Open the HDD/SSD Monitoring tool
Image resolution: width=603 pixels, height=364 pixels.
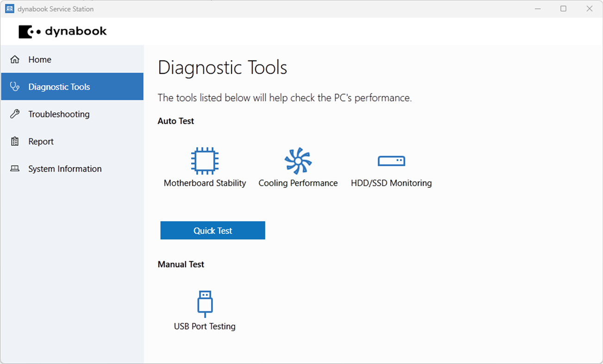391,160
